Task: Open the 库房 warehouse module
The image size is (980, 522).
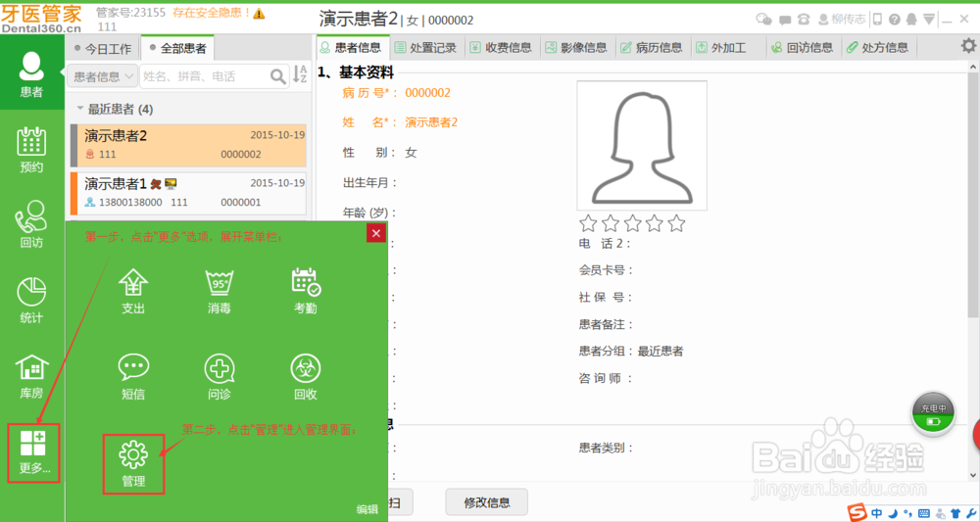Action: (x=31, y=376)
